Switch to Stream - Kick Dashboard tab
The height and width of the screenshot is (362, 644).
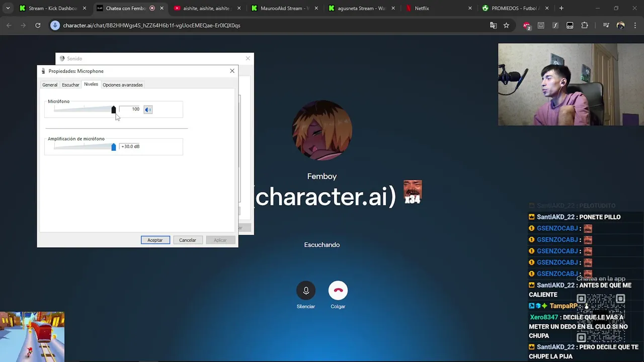coord(52,8)
